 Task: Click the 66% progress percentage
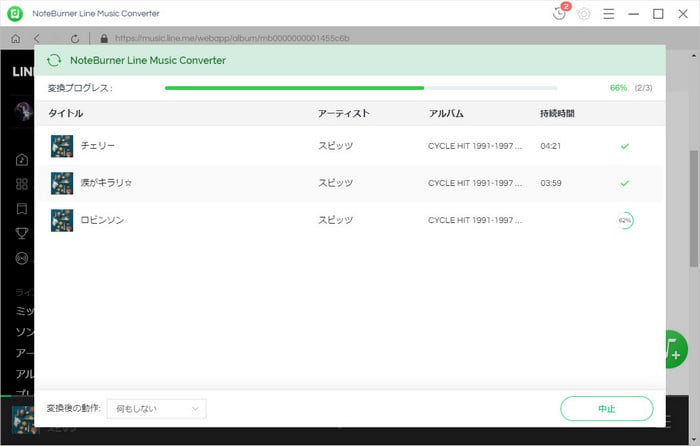click(618, 88)
